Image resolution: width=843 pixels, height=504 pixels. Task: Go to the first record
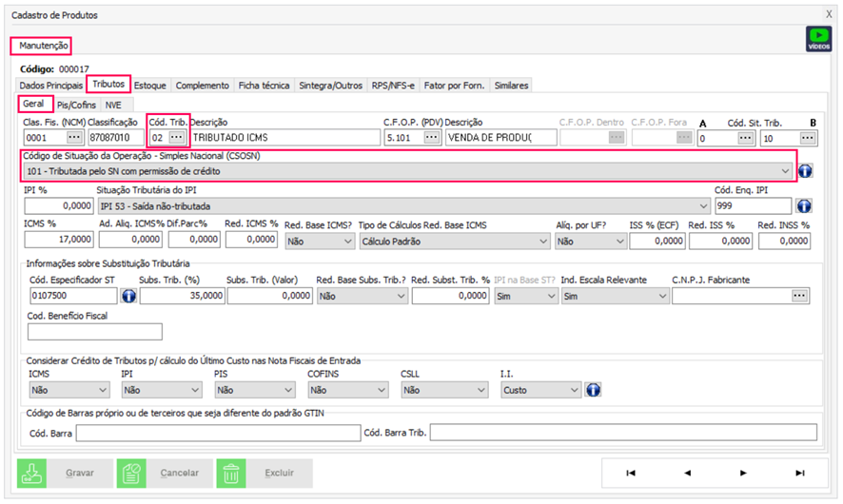pyautogui.click(x=630, y=473)
